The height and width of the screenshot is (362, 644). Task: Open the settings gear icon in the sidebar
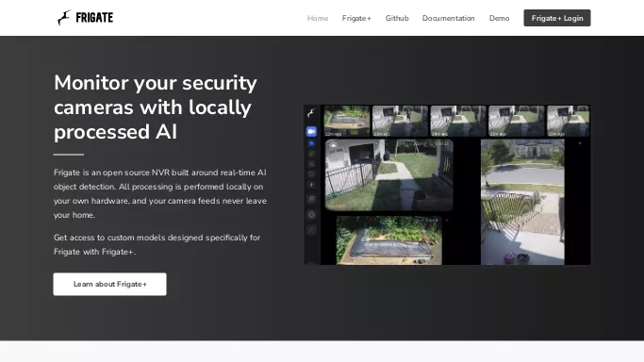click(x=311, y=215)
